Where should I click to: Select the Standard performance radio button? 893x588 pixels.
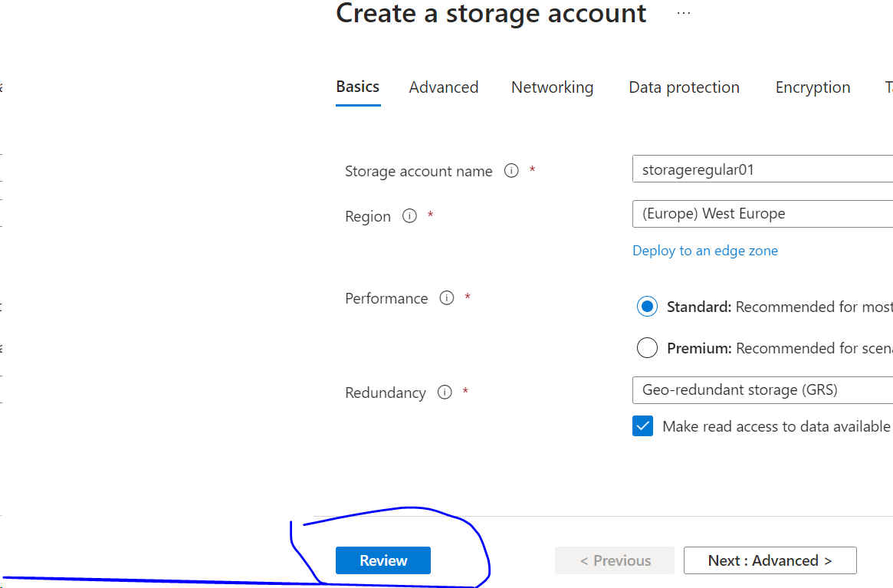pyautogui.click(x=647, y=307)
